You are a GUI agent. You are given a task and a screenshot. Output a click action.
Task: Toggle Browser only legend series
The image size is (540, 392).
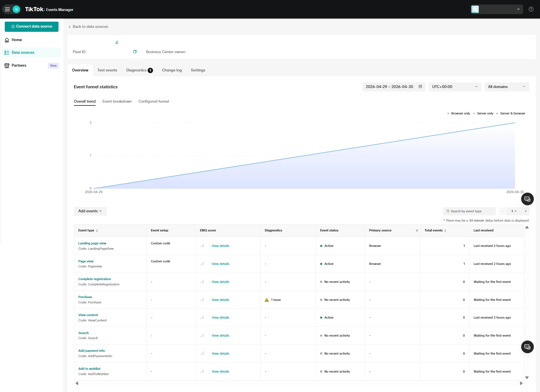coord(459,114)
